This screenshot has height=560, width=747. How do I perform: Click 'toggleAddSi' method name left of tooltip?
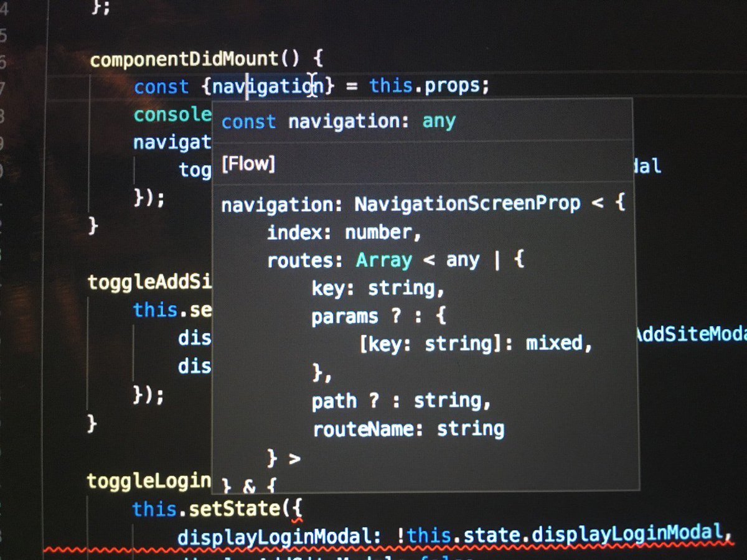pos(150,282)
